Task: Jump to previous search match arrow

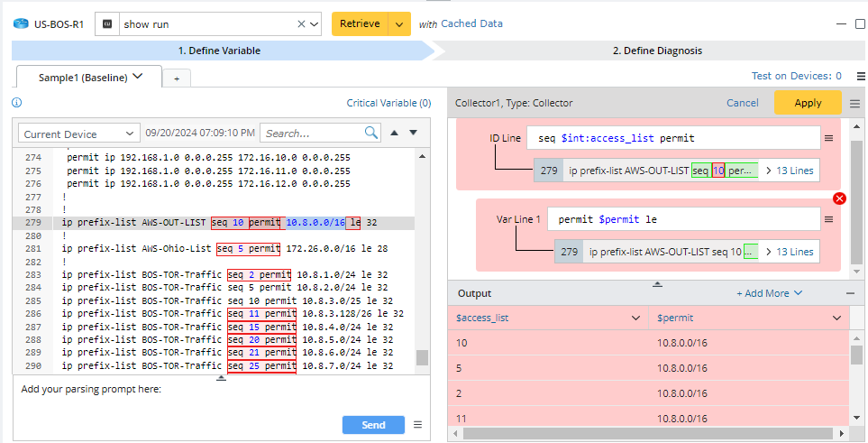Action: tap(393, 133)
